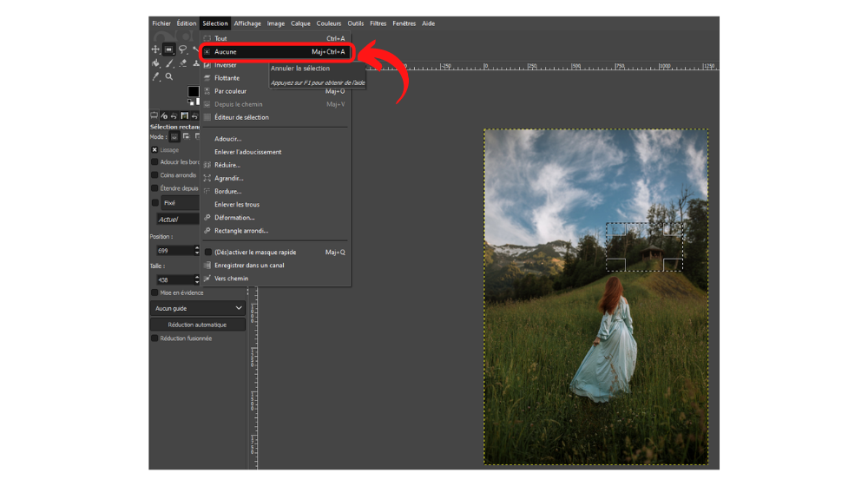This screenshot has width=868, height=486.
Task: Open the Fenêtres menu
Action: point(404,23)
